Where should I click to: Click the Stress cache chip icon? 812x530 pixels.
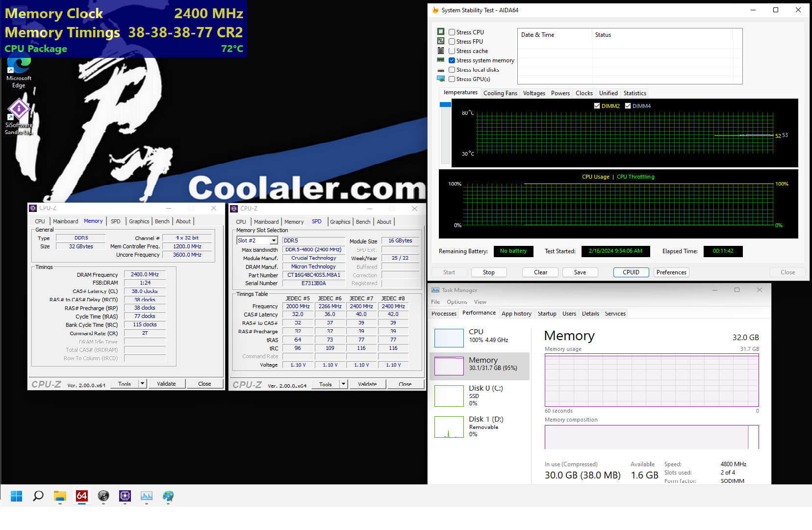441,51
